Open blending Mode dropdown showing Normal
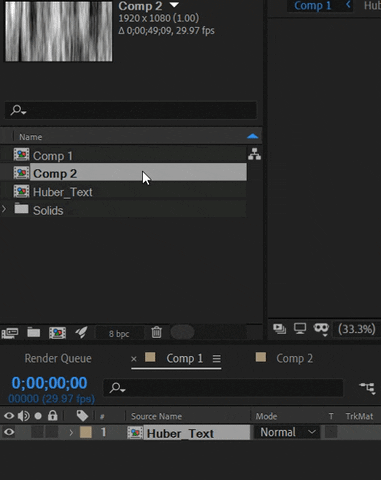Screen dimensions: 381x480 287,432
